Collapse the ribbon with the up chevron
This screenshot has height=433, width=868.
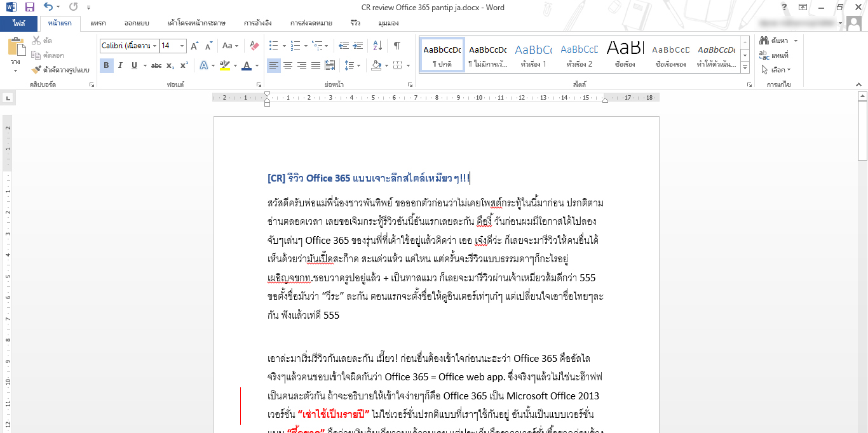pos(858,84)
